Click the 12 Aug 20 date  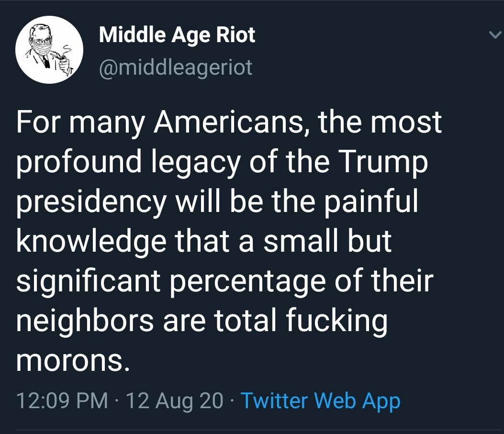click(175, 401)
